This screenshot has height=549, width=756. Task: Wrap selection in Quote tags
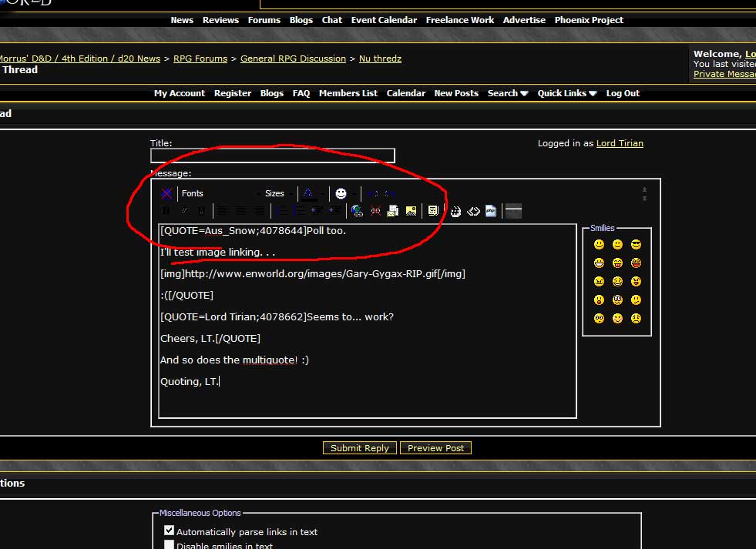433,210
